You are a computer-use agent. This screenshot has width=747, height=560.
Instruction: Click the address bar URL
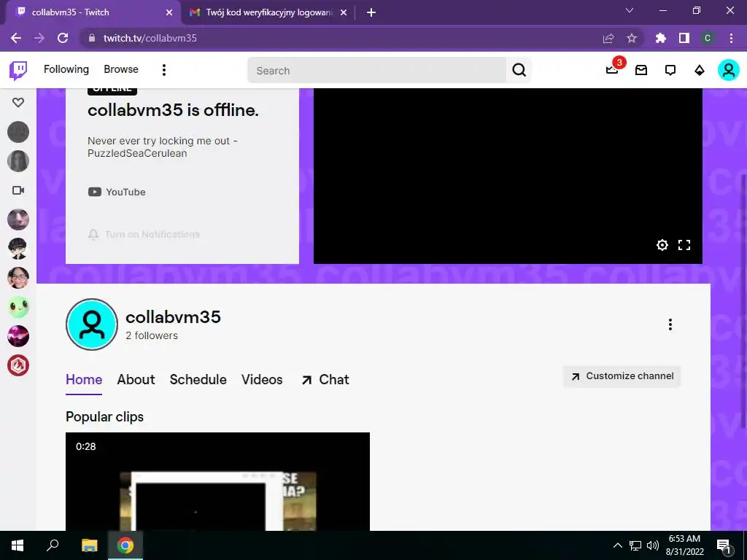pos(150,38)
